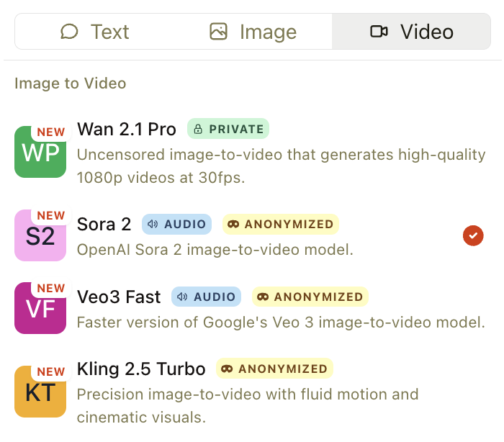Click the magenta VF Veo3 Fast icon
Image resolution: width=504 pixels, height=442 pixels.
coord(40,308)
